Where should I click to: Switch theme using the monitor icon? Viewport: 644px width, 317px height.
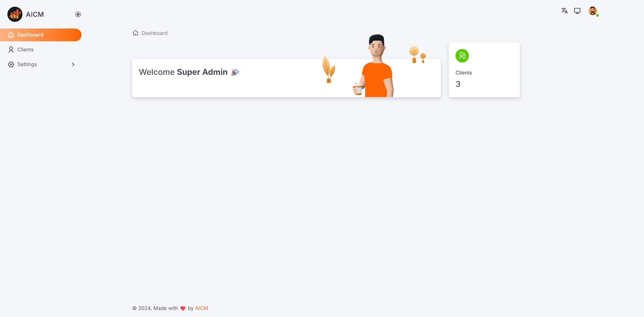tap(577, 11)
